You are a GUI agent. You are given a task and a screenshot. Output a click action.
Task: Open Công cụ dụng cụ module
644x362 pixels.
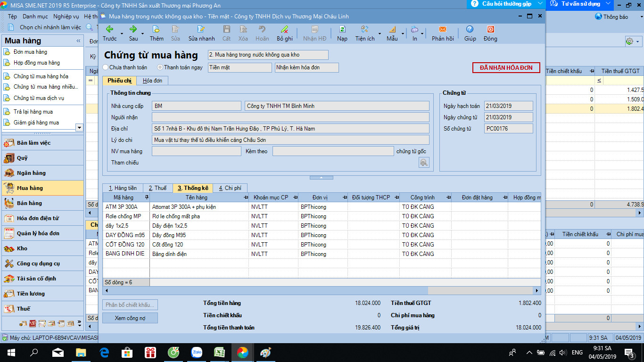42,263
